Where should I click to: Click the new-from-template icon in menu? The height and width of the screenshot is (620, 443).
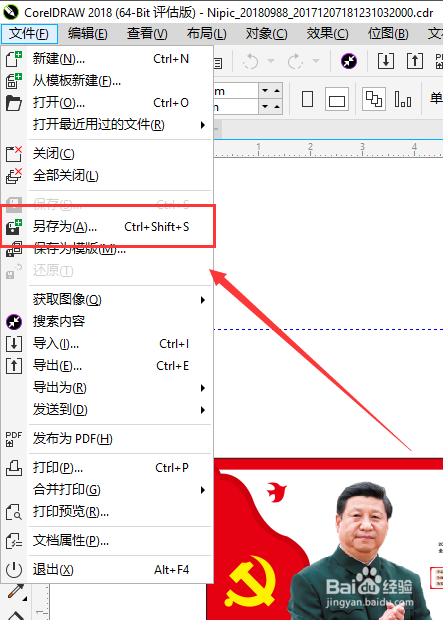(x=14, y=81)
